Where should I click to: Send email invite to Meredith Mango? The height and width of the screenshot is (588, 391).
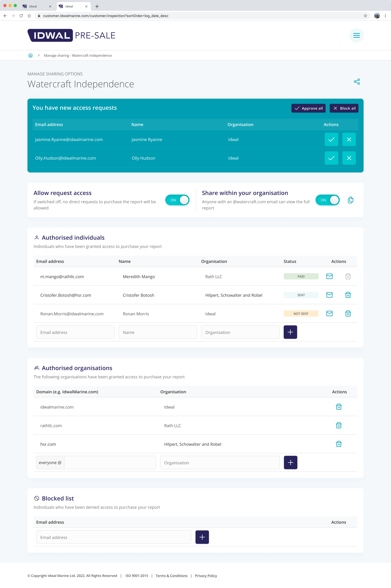(329, 276)
